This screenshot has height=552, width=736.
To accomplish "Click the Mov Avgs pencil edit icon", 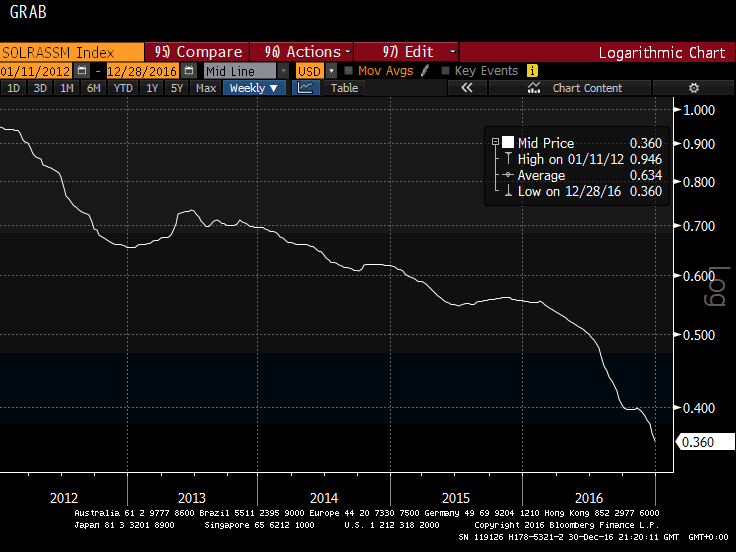I will click(425, 71).
